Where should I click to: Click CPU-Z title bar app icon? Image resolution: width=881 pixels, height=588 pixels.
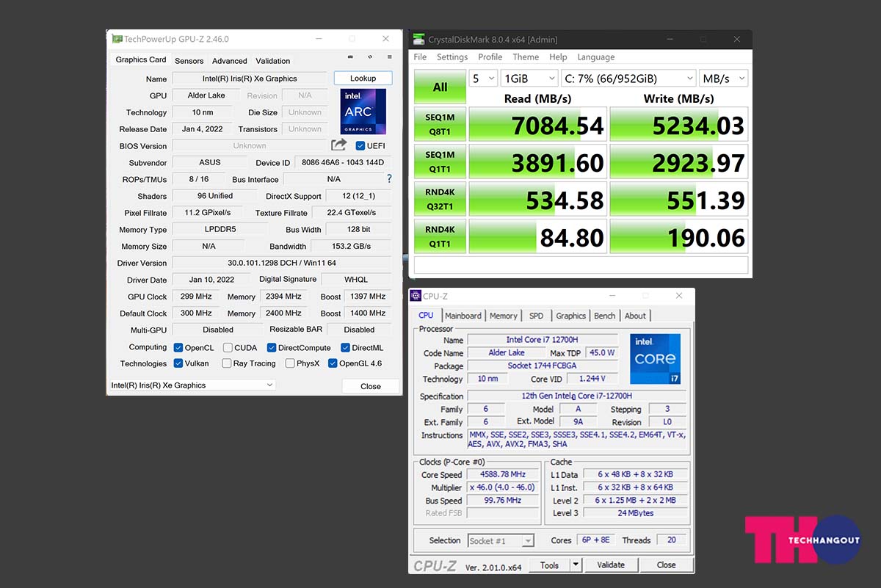416,296
